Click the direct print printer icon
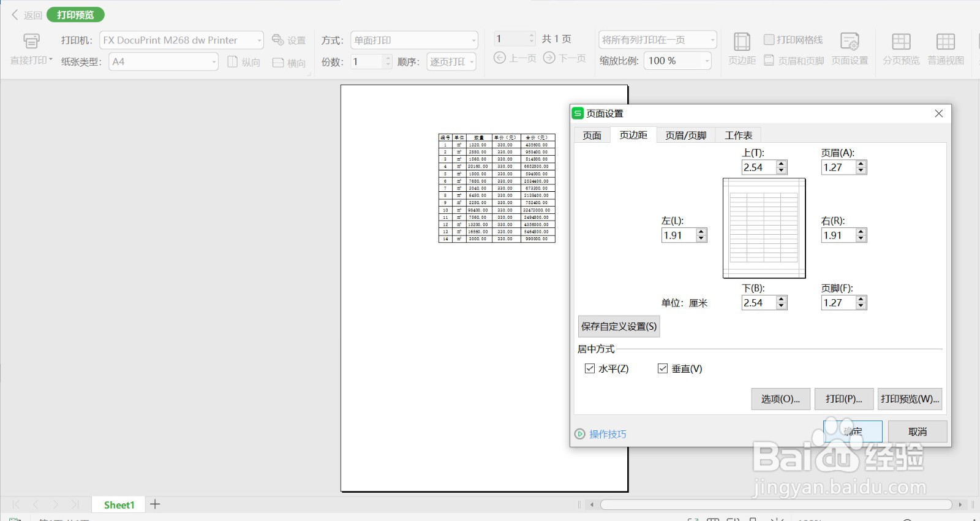The height and width of the screenshot is (521, 980). [31, 40]
